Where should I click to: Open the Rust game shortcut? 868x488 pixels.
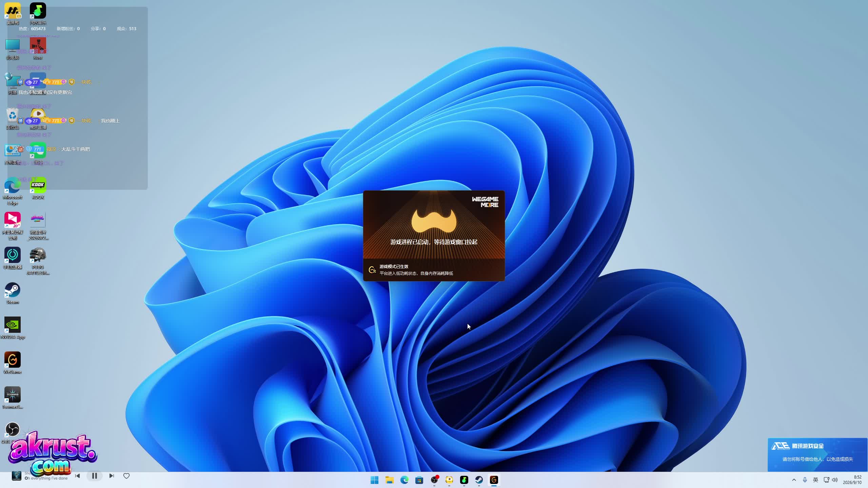(38, 49)
